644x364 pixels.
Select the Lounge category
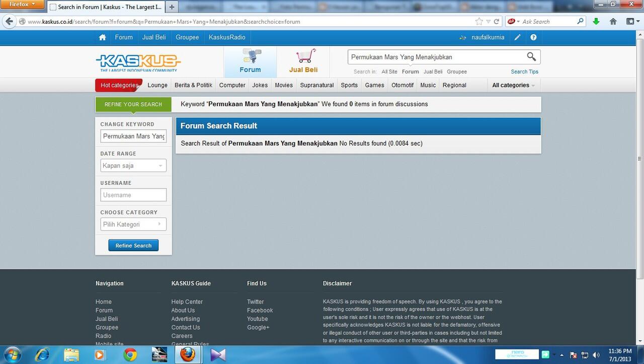click(157, 85)
